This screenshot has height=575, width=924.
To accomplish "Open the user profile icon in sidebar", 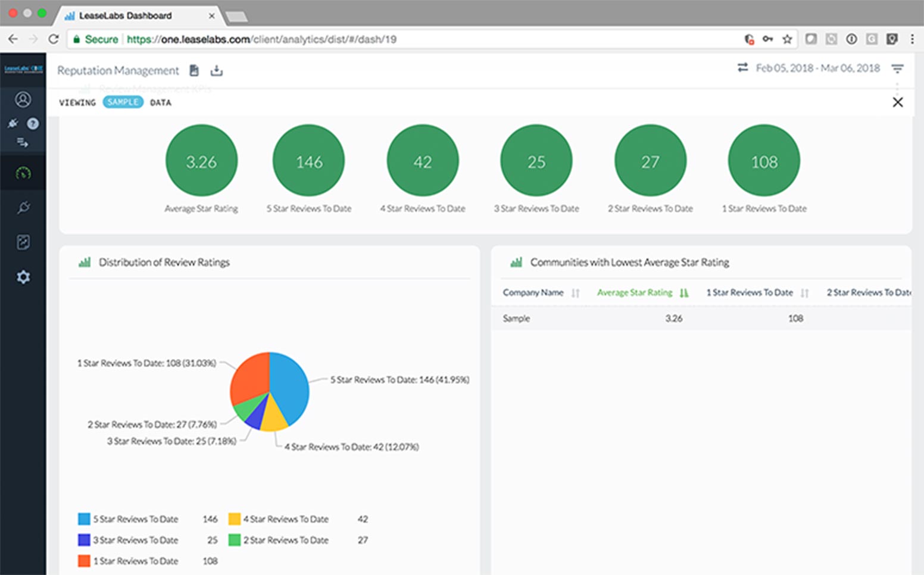I will tap(23, 99).
